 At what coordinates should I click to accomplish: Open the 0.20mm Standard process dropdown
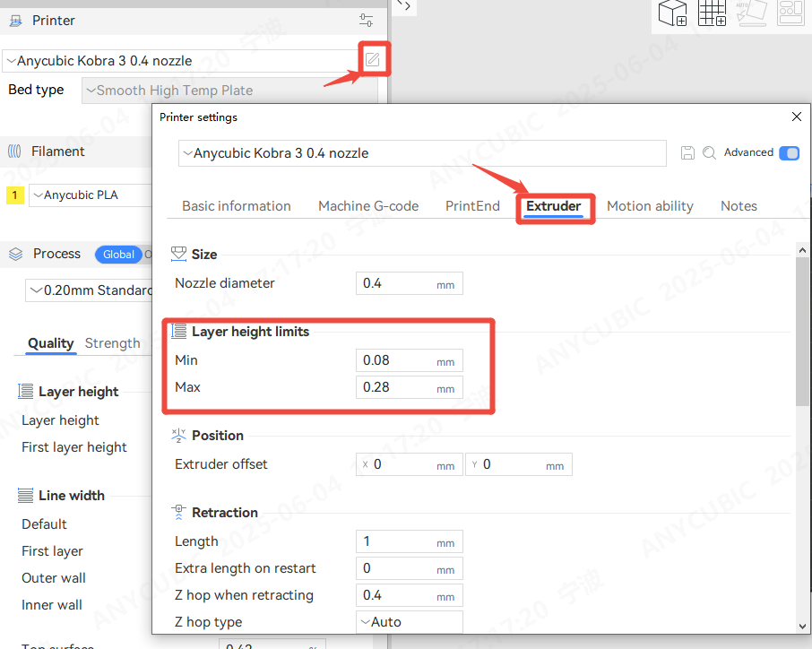pyautogui.click(x=89, y=290)
